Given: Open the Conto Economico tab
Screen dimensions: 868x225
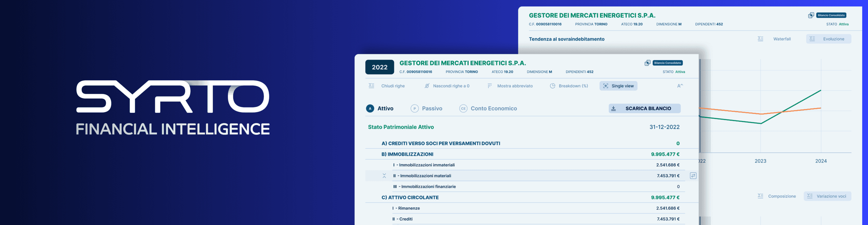Looking at the screenshot, I should tap(488, 108).
